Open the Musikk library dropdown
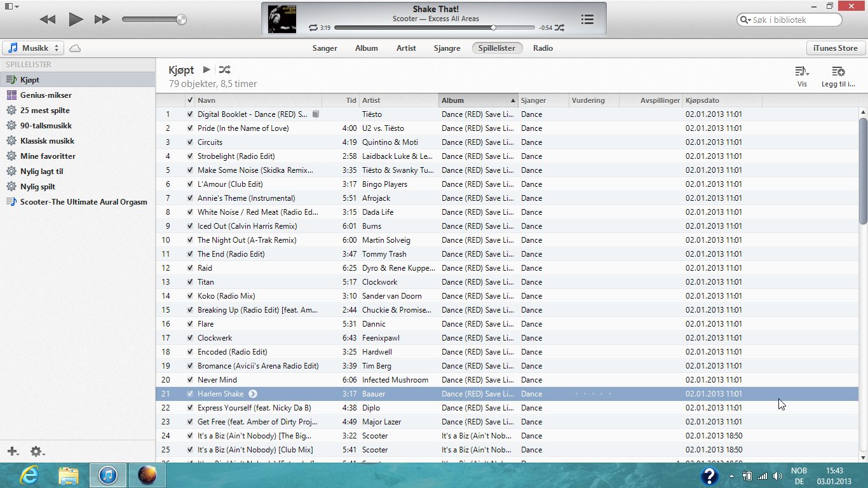 [x=33, y=48]
